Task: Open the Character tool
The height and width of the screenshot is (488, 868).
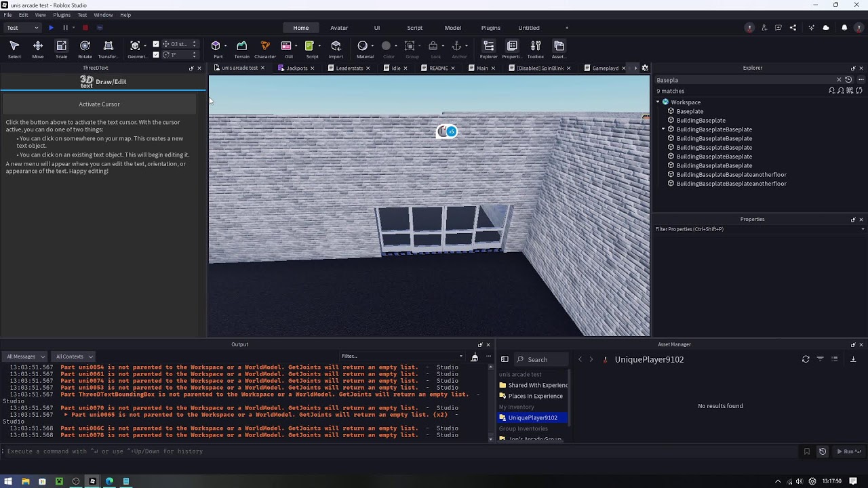Action: [x=265, y=49]
